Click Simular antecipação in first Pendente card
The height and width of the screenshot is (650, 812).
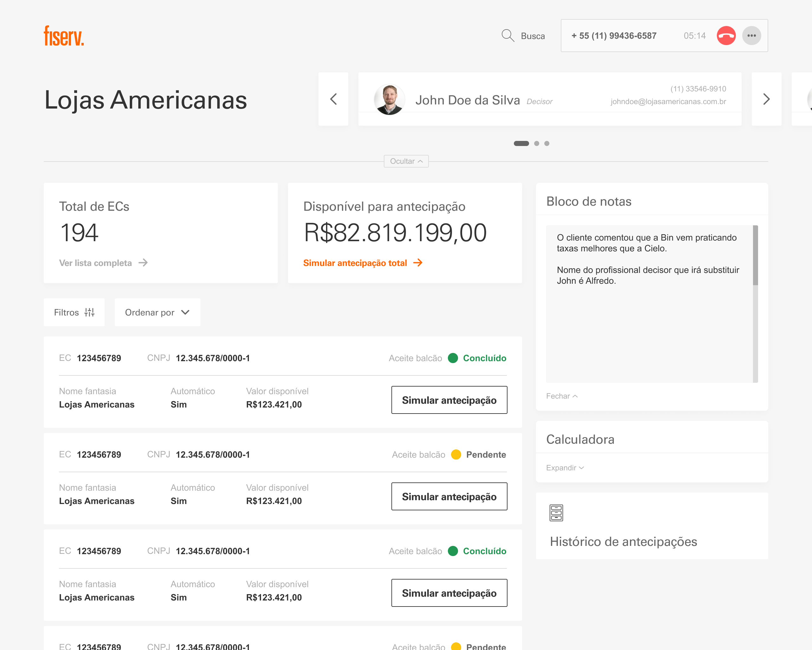pyautogui.click(x=449, y=497)
